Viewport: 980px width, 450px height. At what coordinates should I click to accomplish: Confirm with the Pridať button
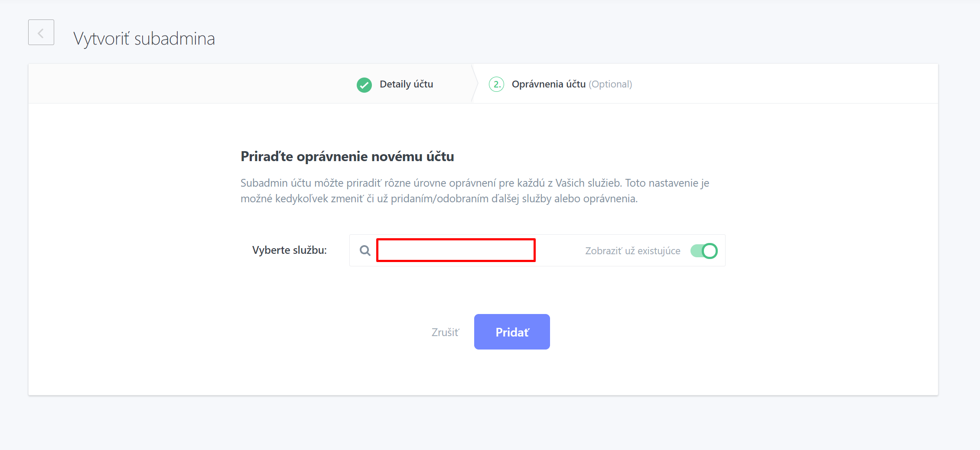click(512, 332)
